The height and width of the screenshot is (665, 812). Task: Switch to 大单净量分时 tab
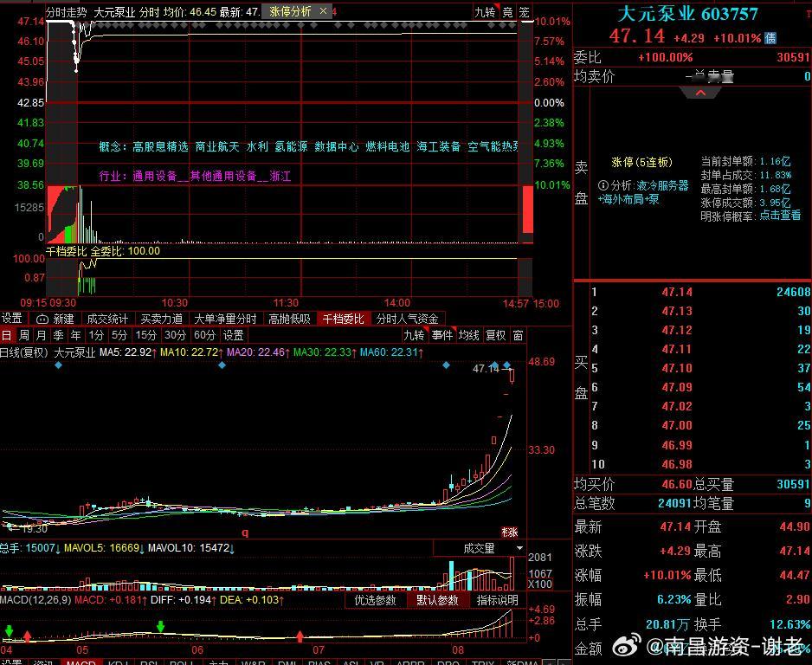[x=225, y=319]
